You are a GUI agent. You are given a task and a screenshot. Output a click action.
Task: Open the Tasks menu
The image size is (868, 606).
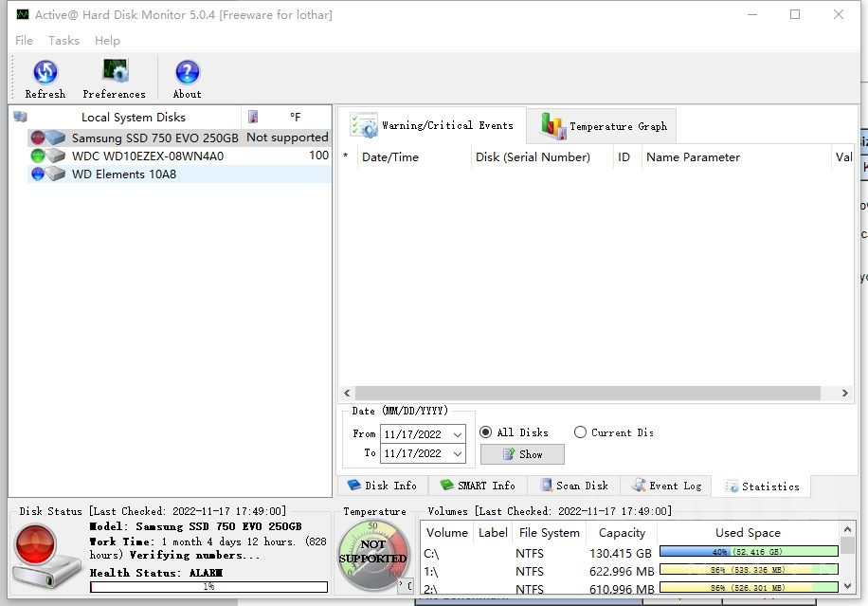63,41
